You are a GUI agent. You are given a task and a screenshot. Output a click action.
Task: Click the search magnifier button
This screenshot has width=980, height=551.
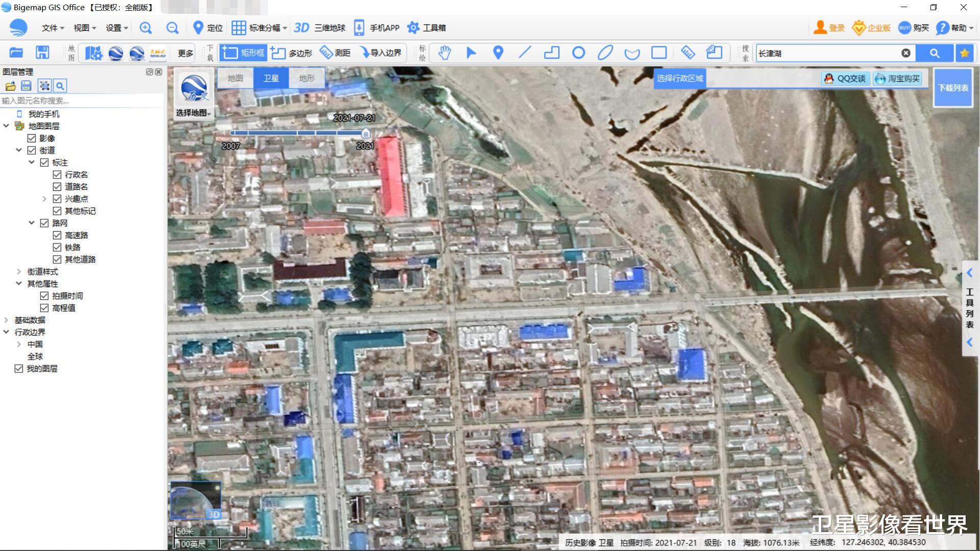tap(934, 53)
